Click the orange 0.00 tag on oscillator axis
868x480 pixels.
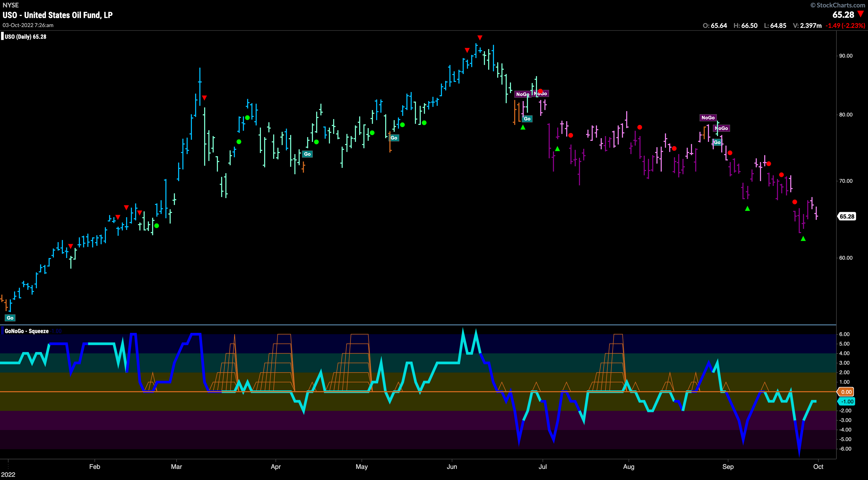(846, 392)
